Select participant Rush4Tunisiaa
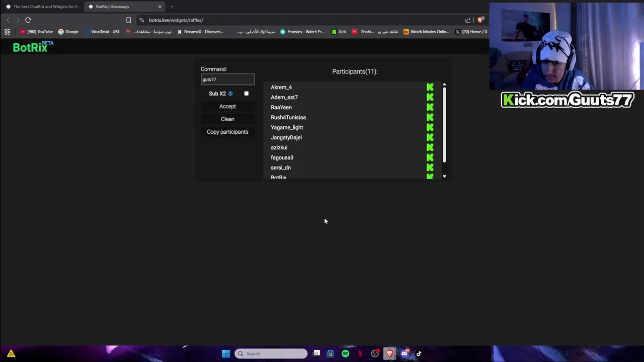 tap(288, 117)
